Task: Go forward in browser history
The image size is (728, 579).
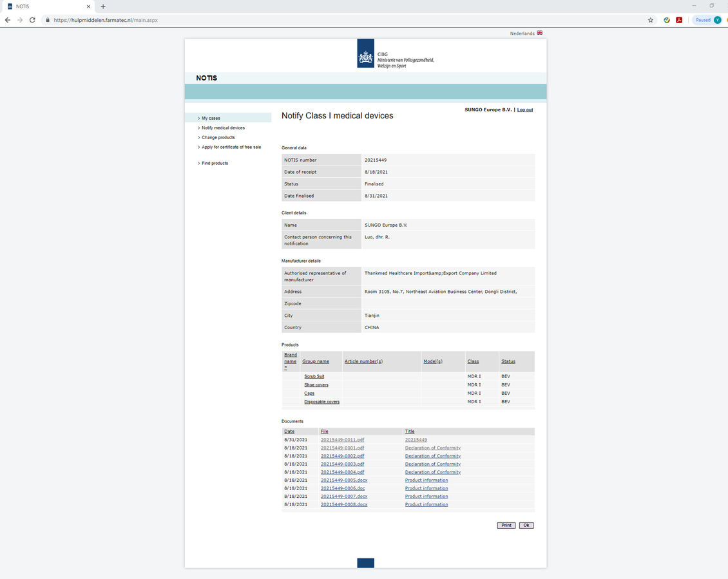Action: click(20, 20)
